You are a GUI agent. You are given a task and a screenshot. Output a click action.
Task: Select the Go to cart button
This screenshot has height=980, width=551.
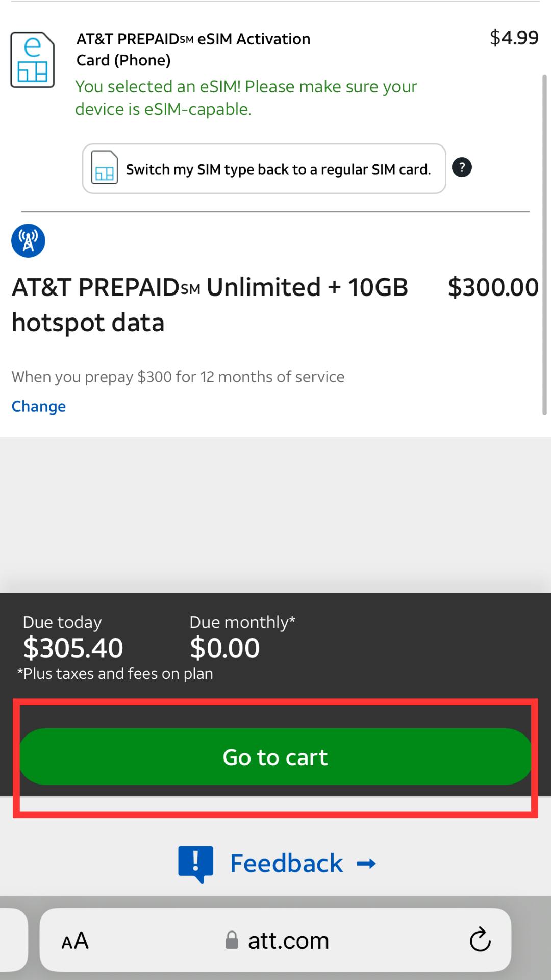coord(274,757)
